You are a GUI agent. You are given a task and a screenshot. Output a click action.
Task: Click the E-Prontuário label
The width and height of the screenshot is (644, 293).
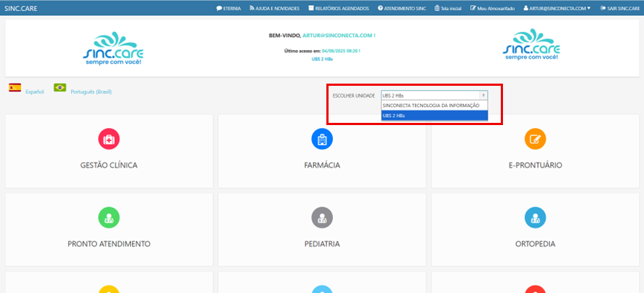click(535, 165)
